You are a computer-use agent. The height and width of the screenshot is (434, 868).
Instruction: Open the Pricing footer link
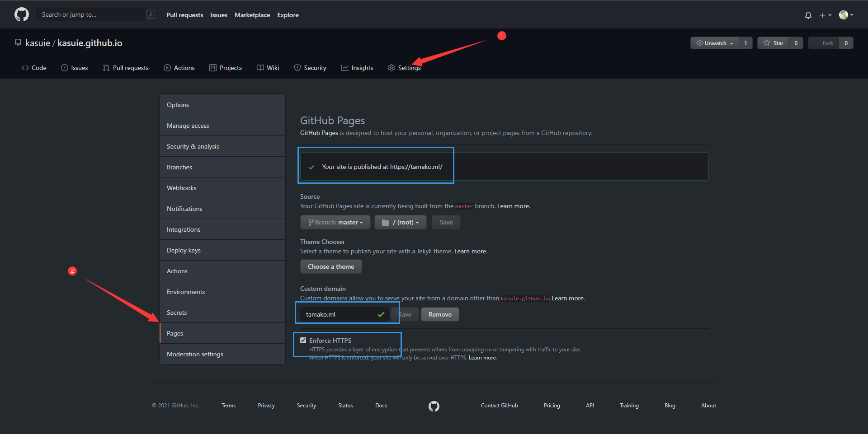pyautogui.click(x=552, y=406)
